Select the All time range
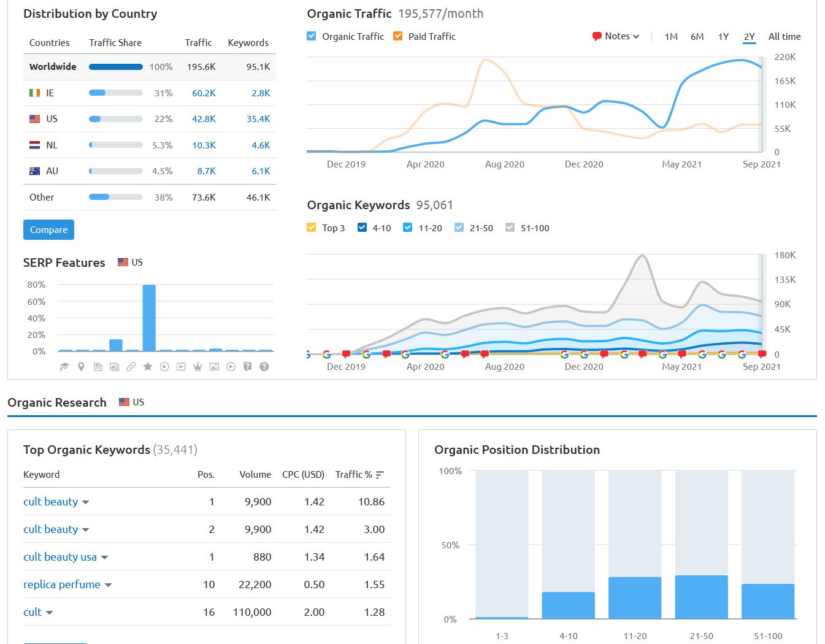This screenshot has height=644, width=825. point(785,37)
